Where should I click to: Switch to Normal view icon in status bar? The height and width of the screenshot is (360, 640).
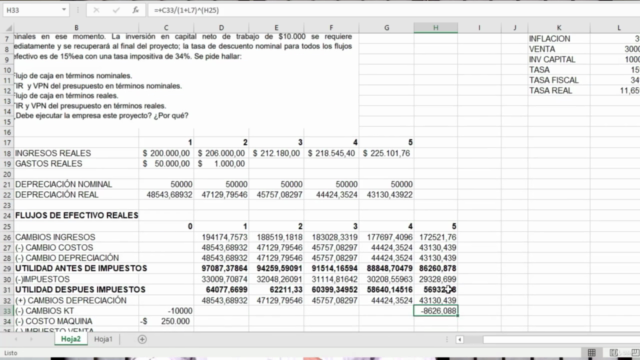coord(591,353)
